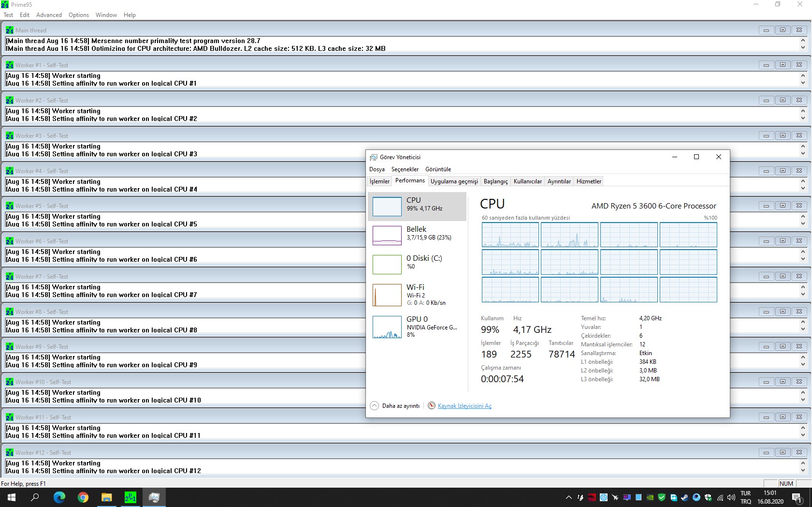This screenshot has height=507, width=812.
Task: Open volume speaker tray icon
Action: (x=731, y=497)
